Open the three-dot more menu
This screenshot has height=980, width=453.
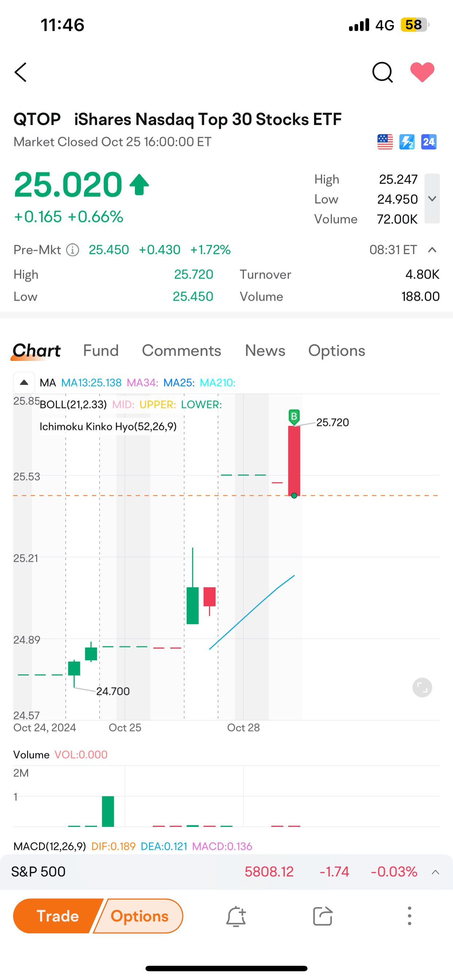(410, 916)
